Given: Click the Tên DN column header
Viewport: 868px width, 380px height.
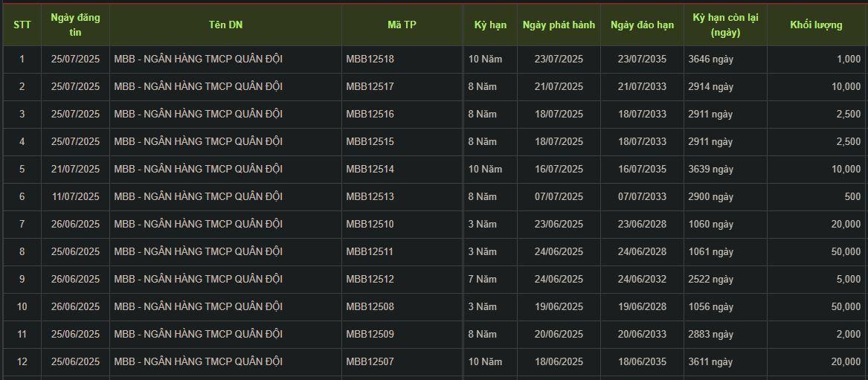Looking at the screenshot, I should coord(226,25).
